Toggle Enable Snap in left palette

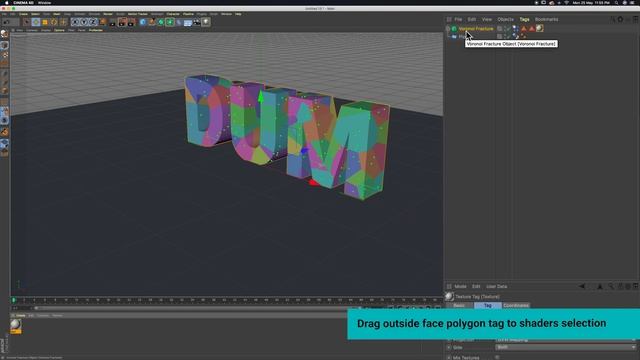point(4,131)
